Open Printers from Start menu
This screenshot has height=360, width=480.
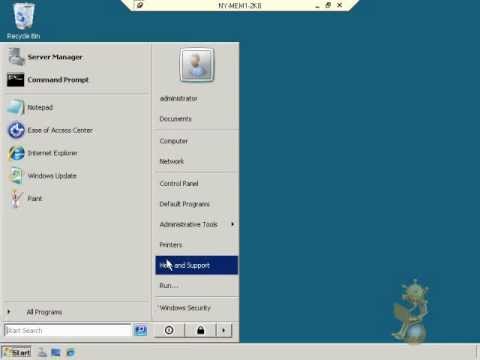pyautogui.click(x=197, y=245)
